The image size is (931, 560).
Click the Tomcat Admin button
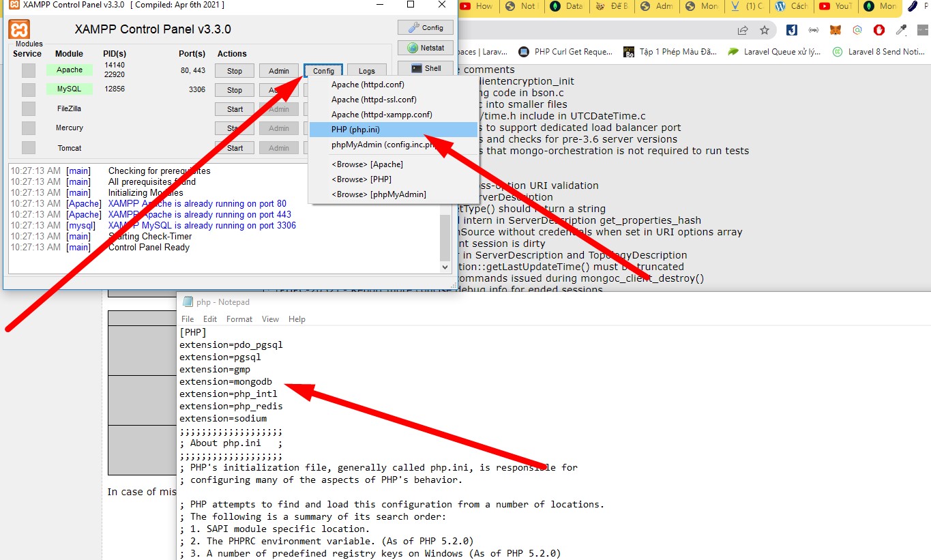pos(279,148)
